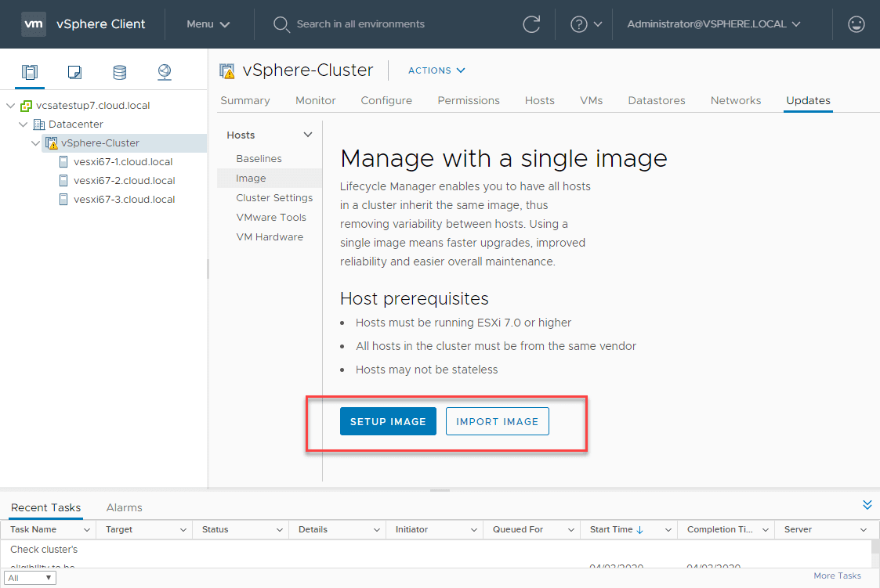
Task: Click the SETUP IMAGE button
Action: pos(388,421)
